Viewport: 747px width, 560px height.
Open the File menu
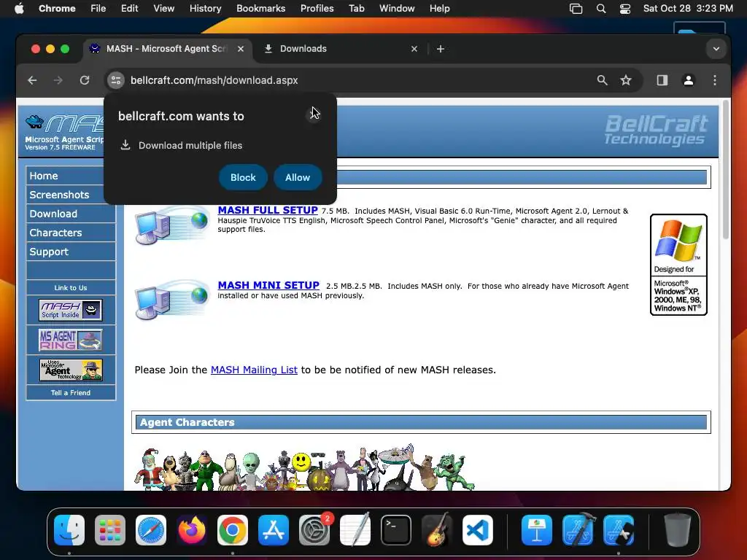pos(98,9)
